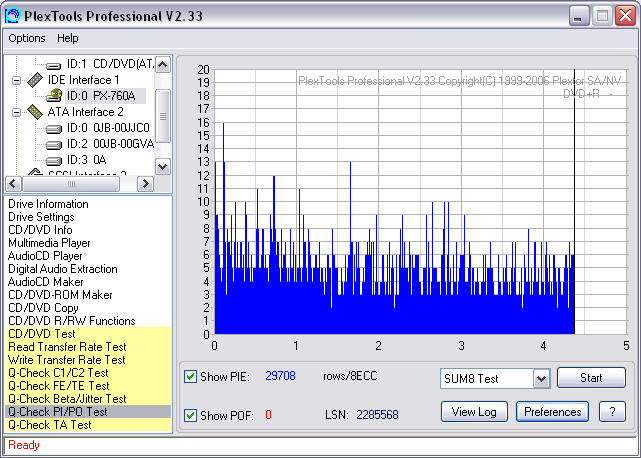Click the 00JB-00GVA hard disk icon
641x458 pixels.
click(54, 145)
